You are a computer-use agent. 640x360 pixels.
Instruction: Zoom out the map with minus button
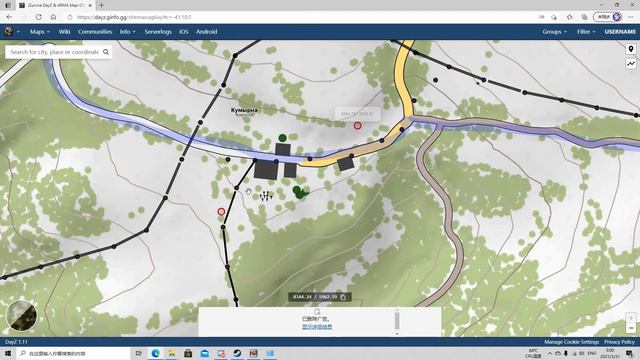pyautogui.click(x=631, y=328)
